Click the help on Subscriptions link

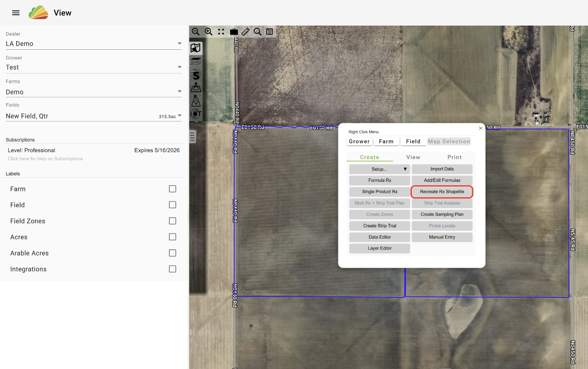45,159
